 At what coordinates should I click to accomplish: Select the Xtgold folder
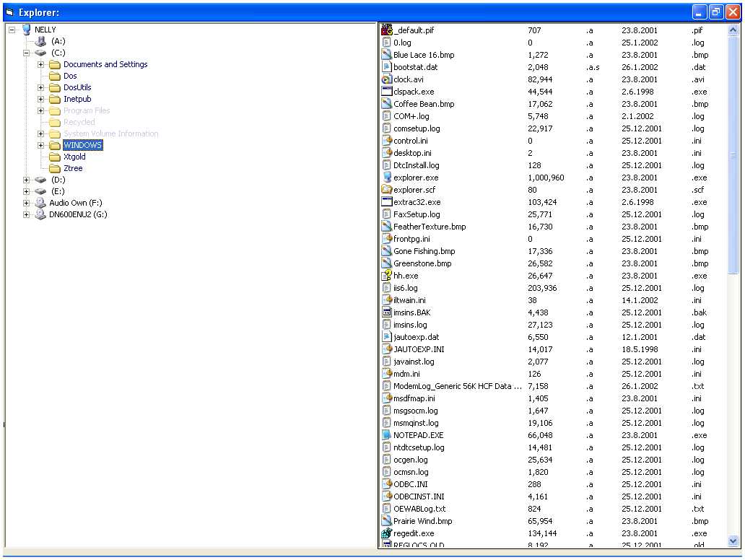[74, 157]
